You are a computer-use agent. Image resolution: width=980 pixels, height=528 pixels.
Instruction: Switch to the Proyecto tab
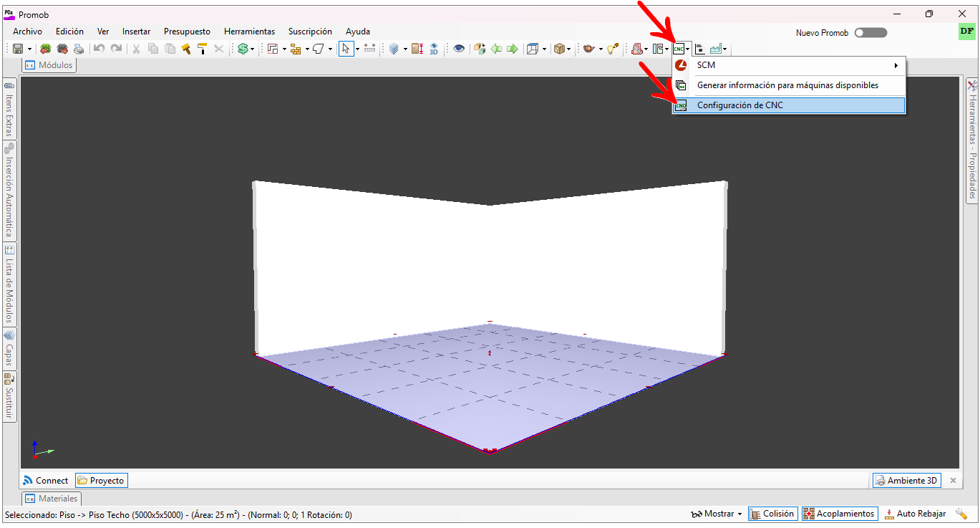[101, 481]
